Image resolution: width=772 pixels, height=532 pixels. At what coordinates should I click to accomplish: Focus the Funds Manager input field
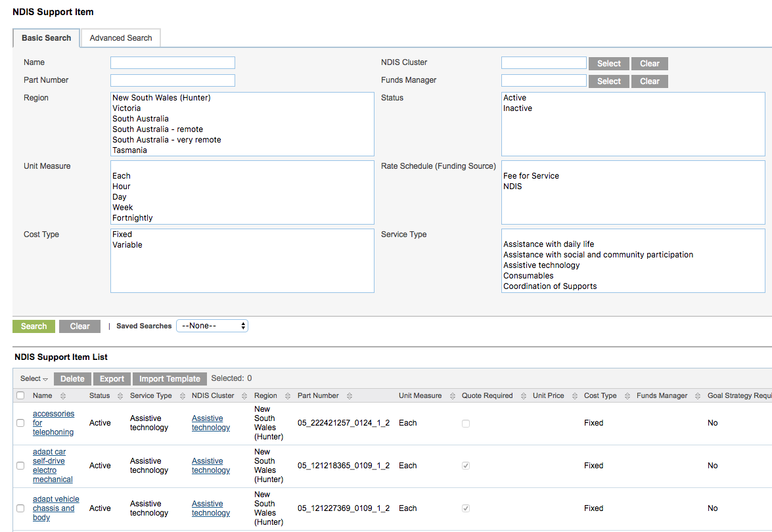coord(544,80)
